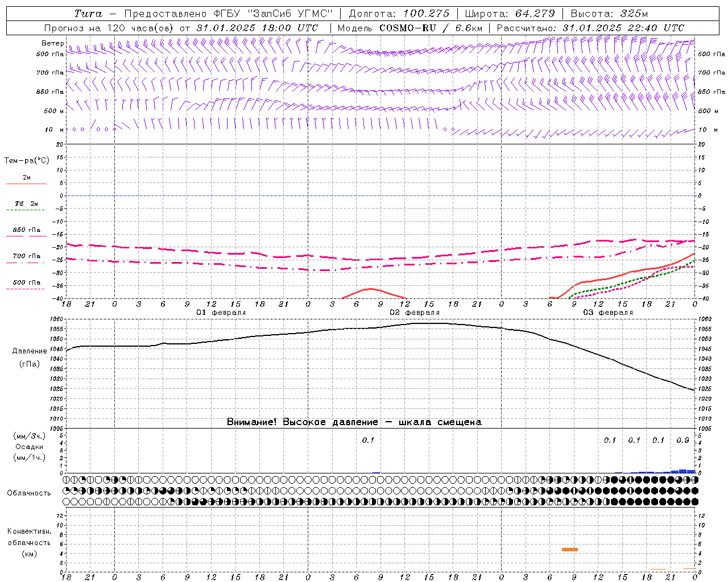The image size is (728, 582).
Task: Click the '02 февраля' date label
Action: 415,312
